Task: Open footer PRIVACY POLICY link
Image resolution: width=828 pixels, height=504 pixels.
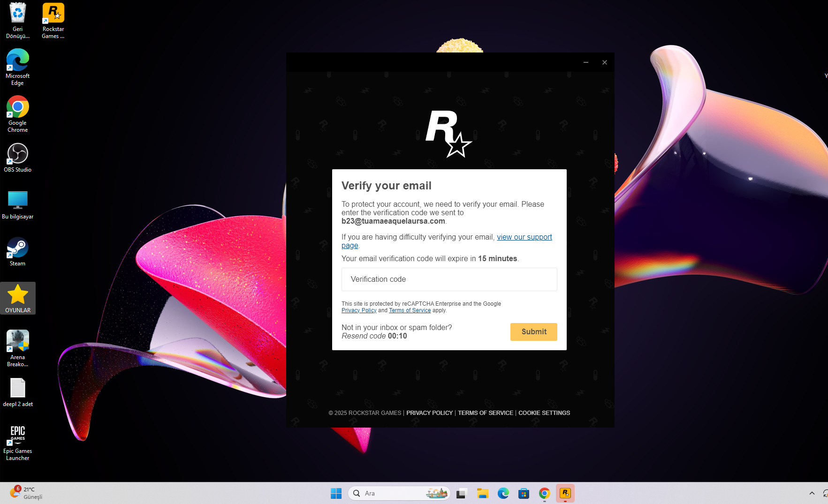Action: pyautogui.click(x=429, y=413)
